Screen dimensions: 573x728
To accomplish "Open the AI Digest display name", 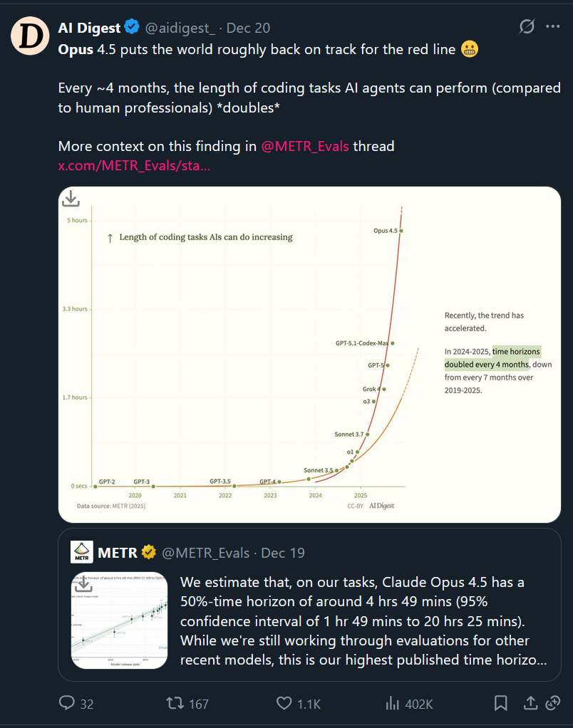I will (x=89, y=28).
